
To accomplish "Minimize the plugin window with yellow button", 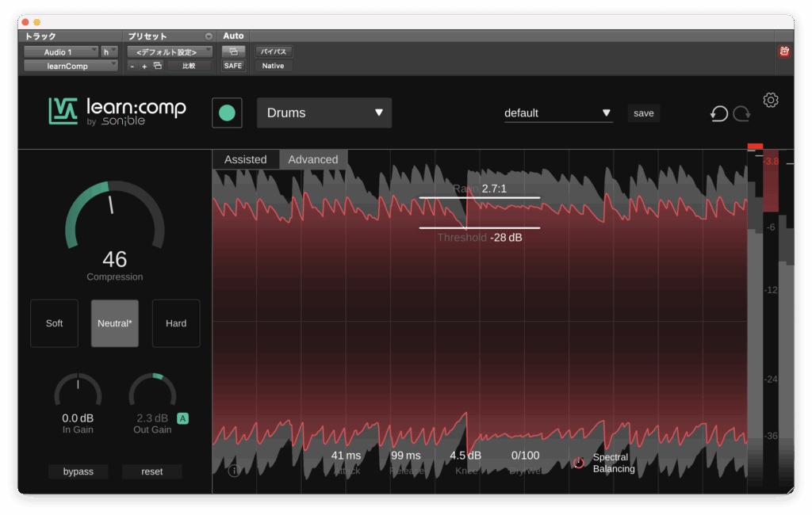I will pyautogui.click(x=36, y=22).
